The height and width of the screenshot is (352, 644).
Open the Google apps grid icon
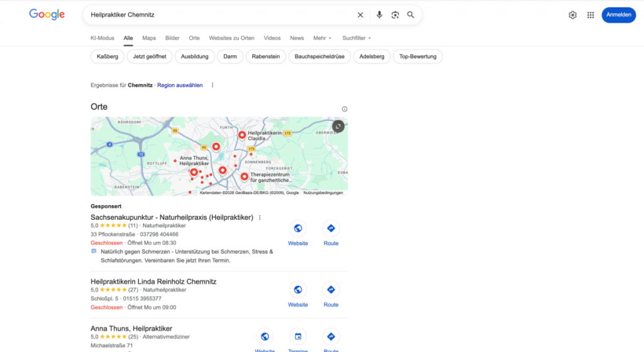tap(591, 15)
